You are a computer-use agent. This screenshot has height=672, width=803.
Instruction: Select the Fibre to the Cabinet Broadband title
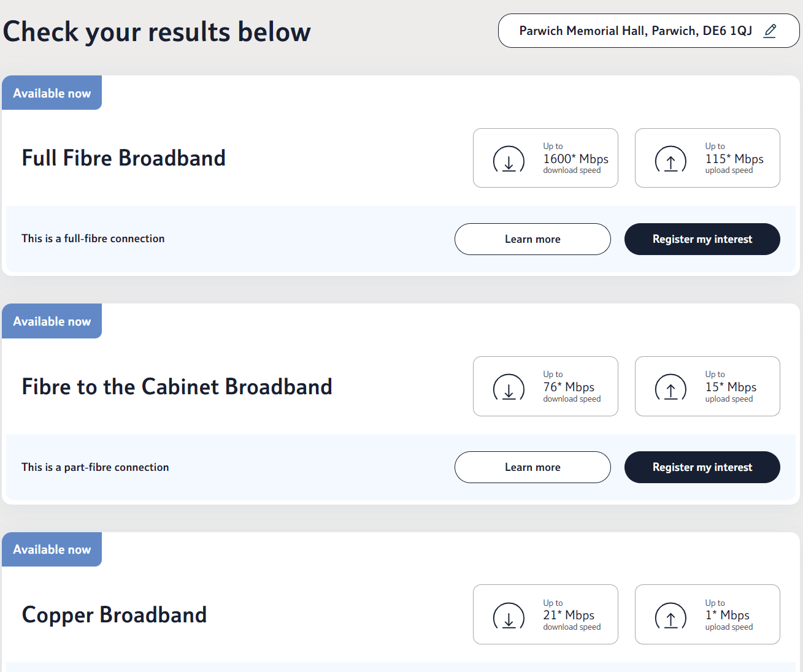[177, 386]
